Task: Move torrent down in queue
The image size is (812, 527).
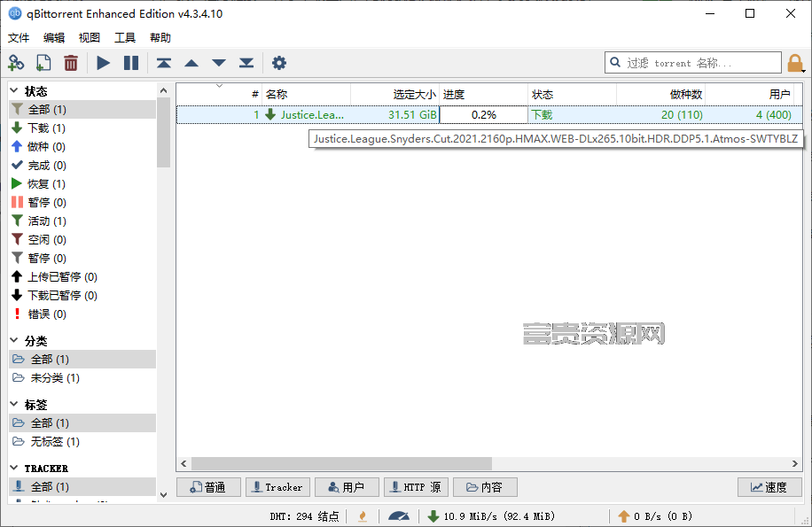Action: [x=219, y=63]
